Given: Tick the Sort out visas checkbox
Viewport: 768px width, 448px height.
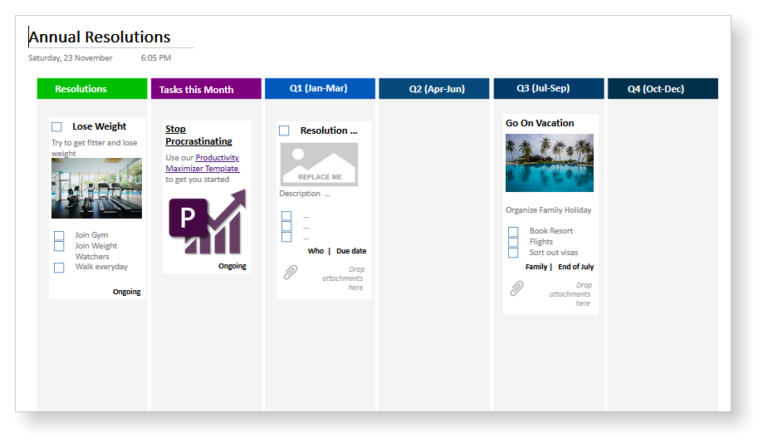Looking at the screenshot, I should (513, 253).
